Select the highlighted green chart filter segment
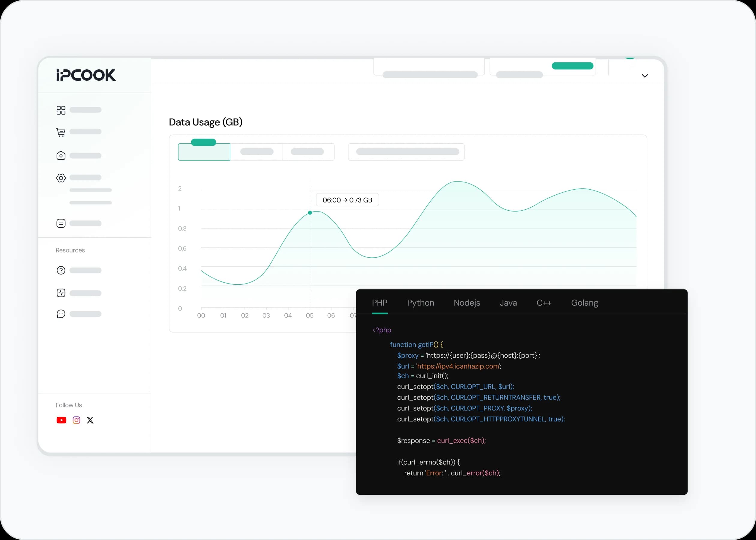The height and width of the screenshot is (540, 756). (x=204, y=152)
